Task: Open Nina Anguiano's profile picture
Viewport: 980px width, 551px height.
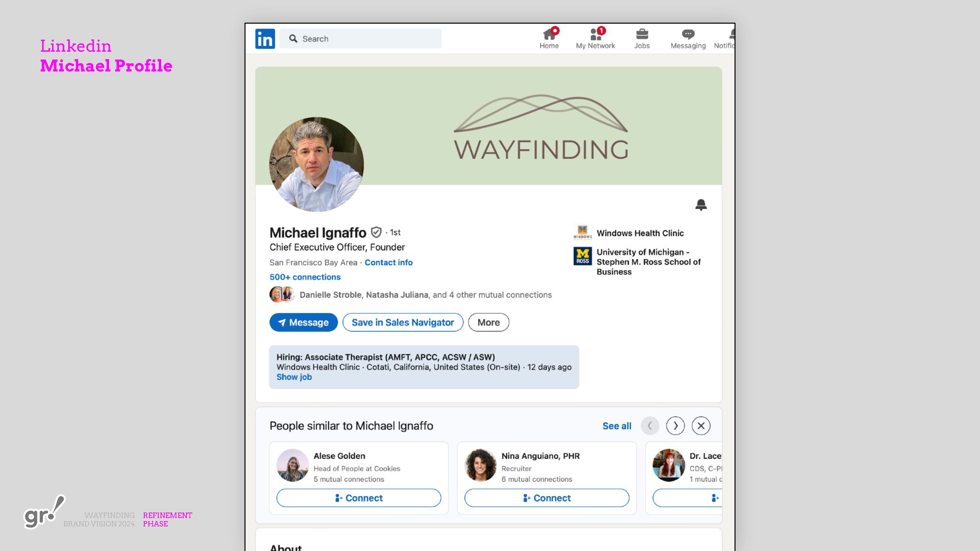Action: (x=480, y=465)
